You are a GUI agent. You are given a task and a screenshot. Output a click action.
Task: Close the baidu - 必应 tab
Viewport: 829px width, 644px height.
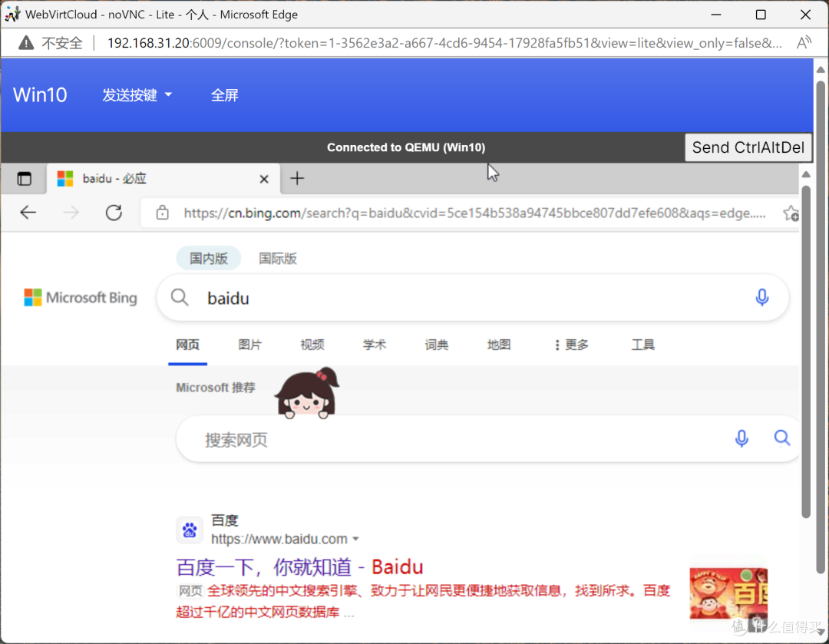coord(264,180)
